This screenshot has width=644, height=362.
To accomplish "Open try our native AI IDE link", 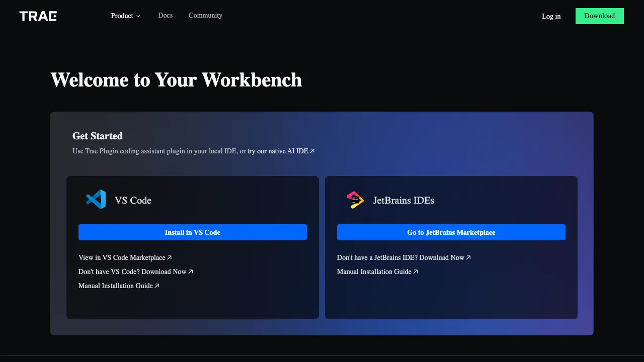I will [281, 151].
